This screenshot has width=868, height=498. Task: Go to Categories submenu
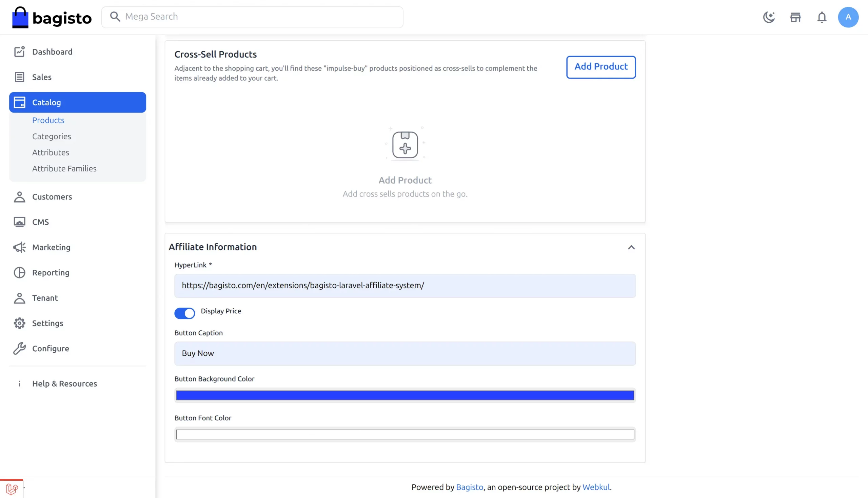pyautogui.click(x=52, y=137)
